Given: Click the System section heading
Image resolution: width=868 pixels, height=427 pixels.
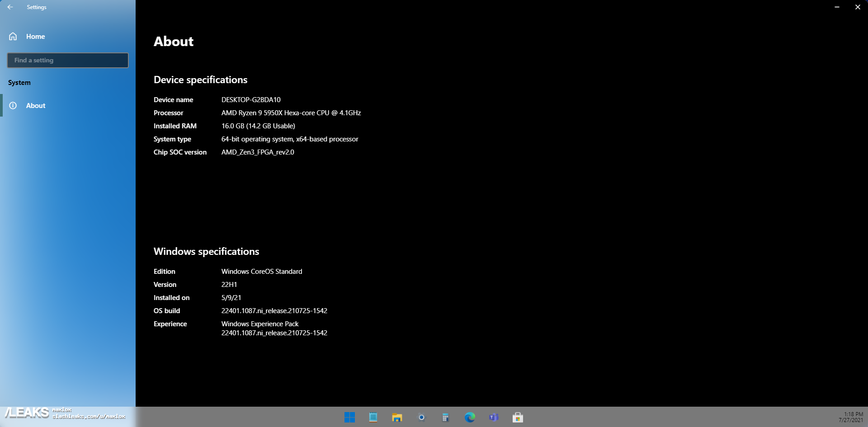Looking at the screenshot, I should point(19,83).
